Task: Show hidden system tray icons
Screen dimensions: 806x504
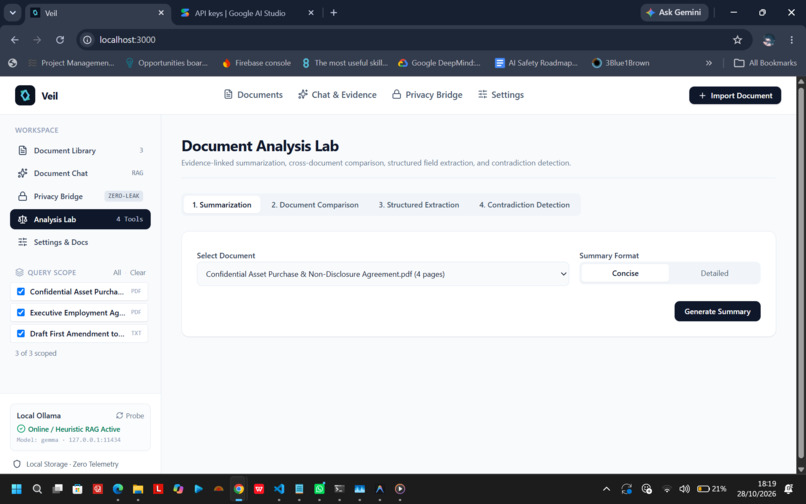Action: 607,489
